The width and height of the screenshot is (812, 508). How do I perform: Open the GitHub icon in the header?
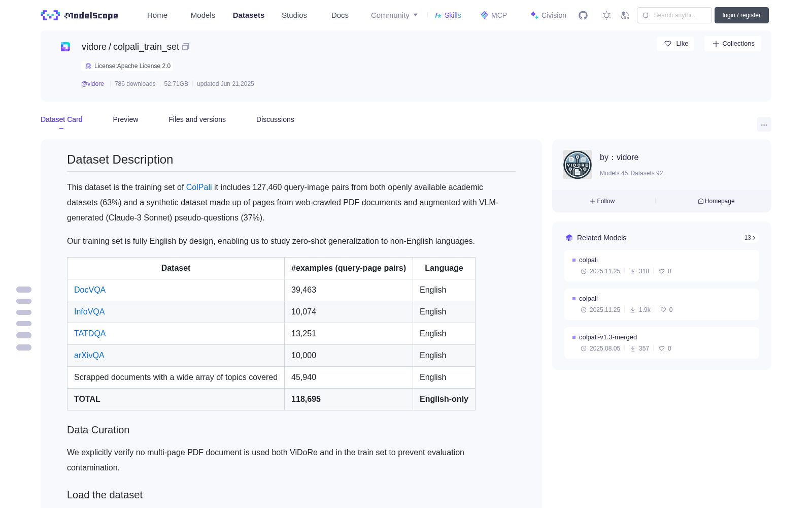(583, 15)
